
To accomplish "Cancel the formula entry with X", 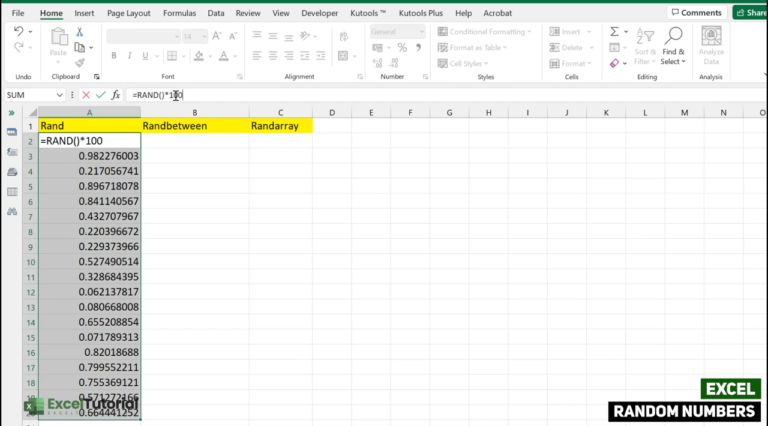I will tap(85, 95).
